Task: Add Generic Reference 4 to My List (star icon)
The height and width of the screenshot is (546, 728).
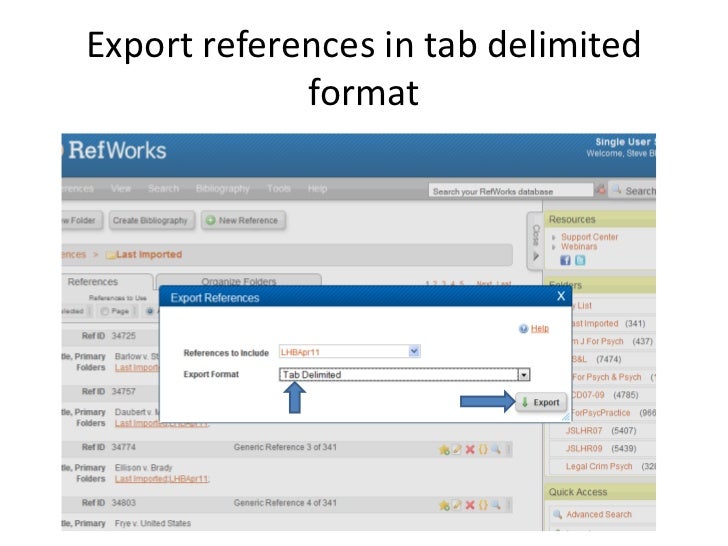Action: [x=444, y=505]
